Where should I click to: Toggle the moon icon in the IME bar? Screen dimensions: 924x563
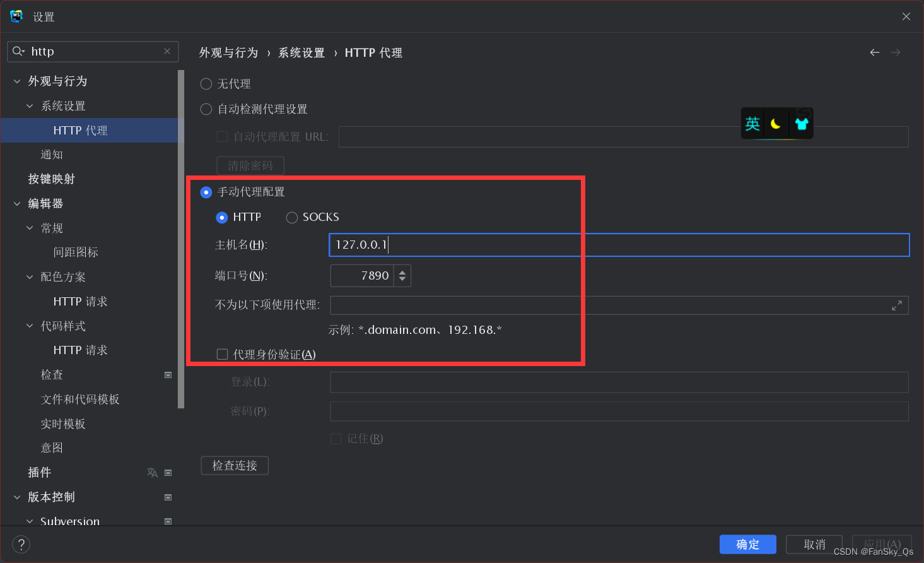point(776,124)
